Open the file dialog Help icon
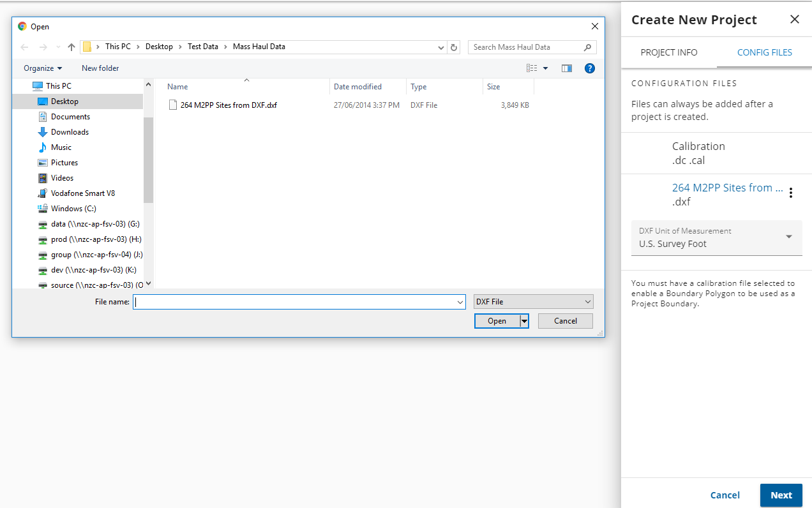The width and height of the screenshot is (812, 508). tap(590, 68)
